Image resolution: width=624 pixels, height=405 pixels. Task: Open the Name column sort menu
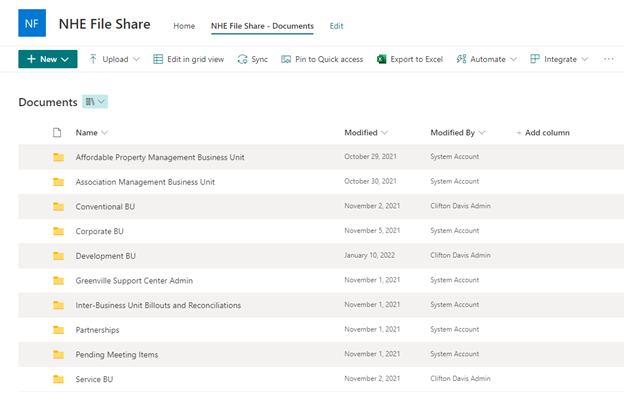(x=105, y=132)
